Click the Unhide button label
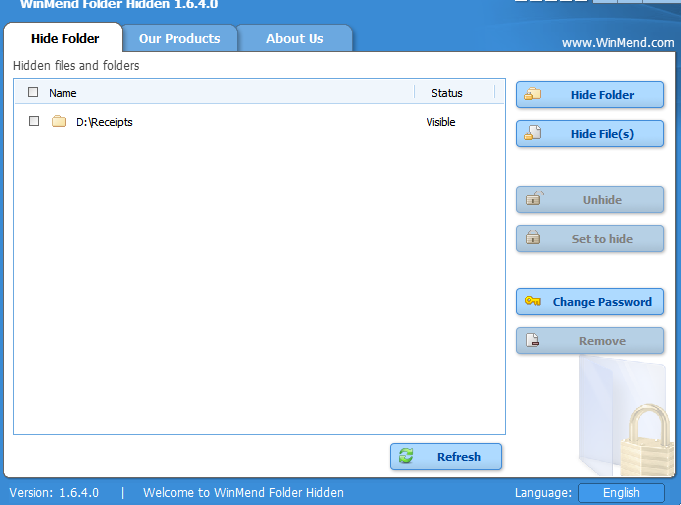The width and height of the screenshot is (681, 505). tap(602, 200)
